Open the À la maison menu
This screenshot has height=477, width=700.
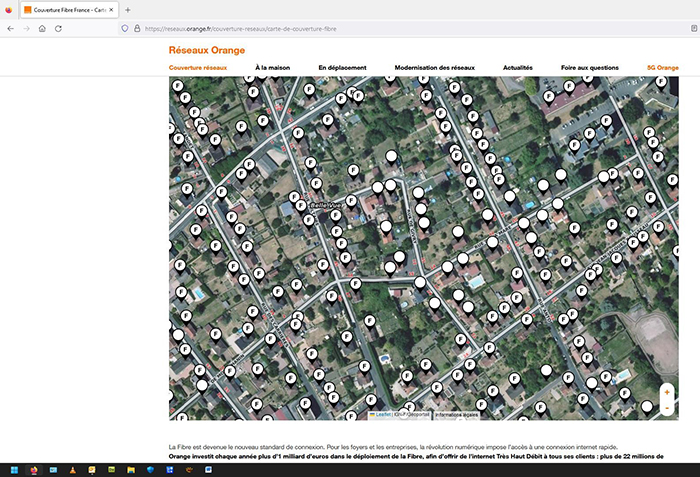coord(272,68)
